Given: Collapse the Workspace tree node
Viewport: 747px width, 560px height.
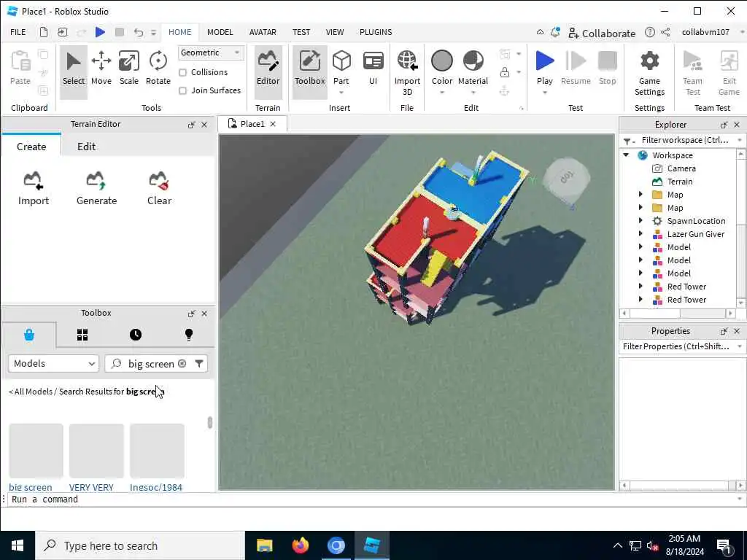Looking at the screenshot, I should [627, 155].
